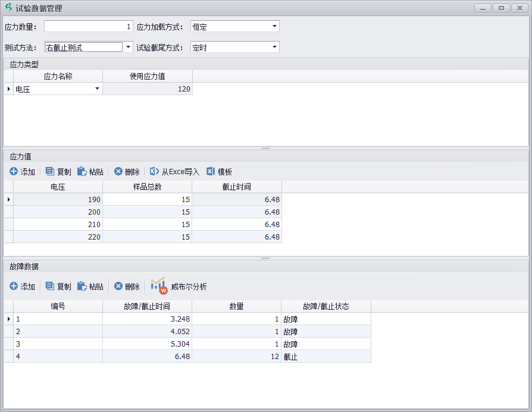Image resolution: width=532 pixels, height=412 pixels.
Task: Click 样品总数 column header
Action: pyautogui.click(x=147, y=187)
